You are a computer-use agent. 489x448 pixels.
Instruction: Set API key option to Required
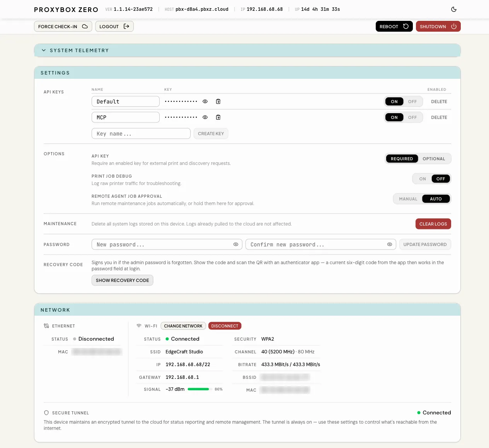[x=402, y=159]
